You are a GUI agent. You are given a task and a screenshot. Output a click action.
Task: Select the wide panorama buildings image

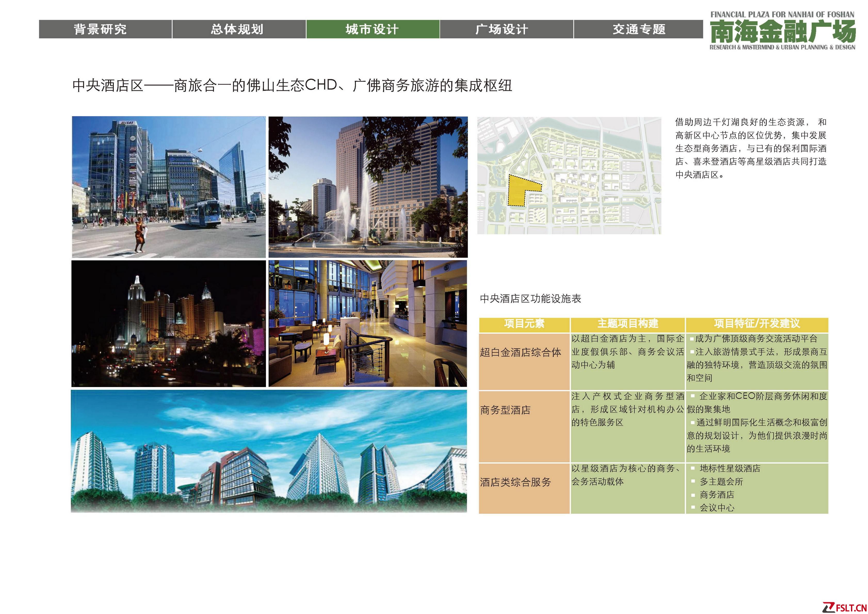(x=269, y=451)
